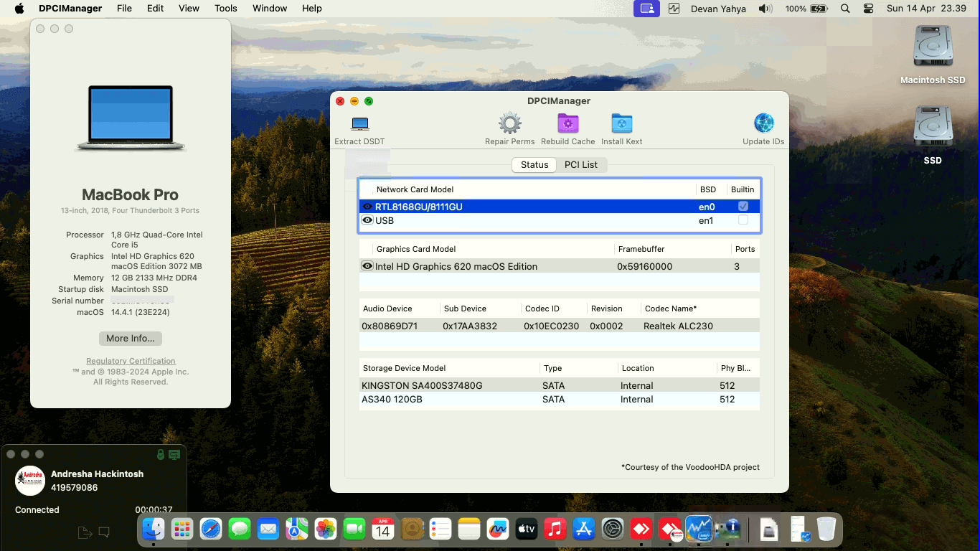Open Control Center in the menu bar
This screenshot has width=980, height=551.
point(868,9)
